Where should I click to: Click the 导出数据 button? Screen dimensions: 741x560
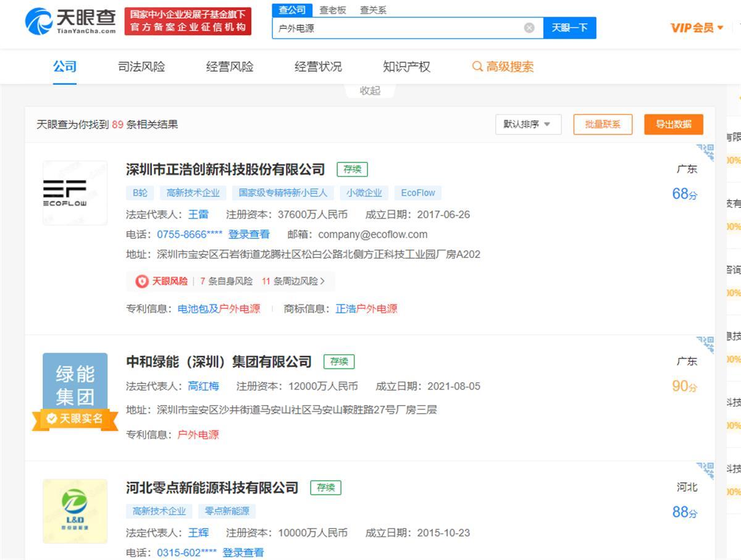674,124
